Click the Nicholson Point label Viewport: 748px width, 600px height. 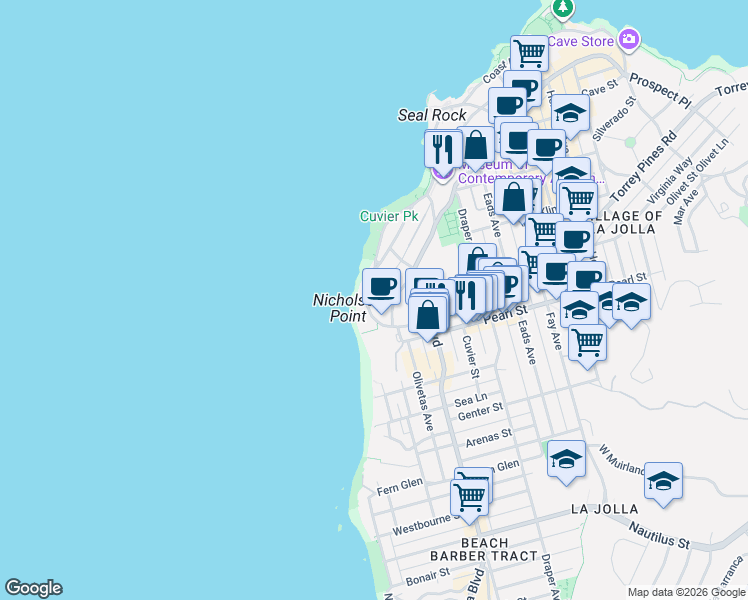(340, 308)
